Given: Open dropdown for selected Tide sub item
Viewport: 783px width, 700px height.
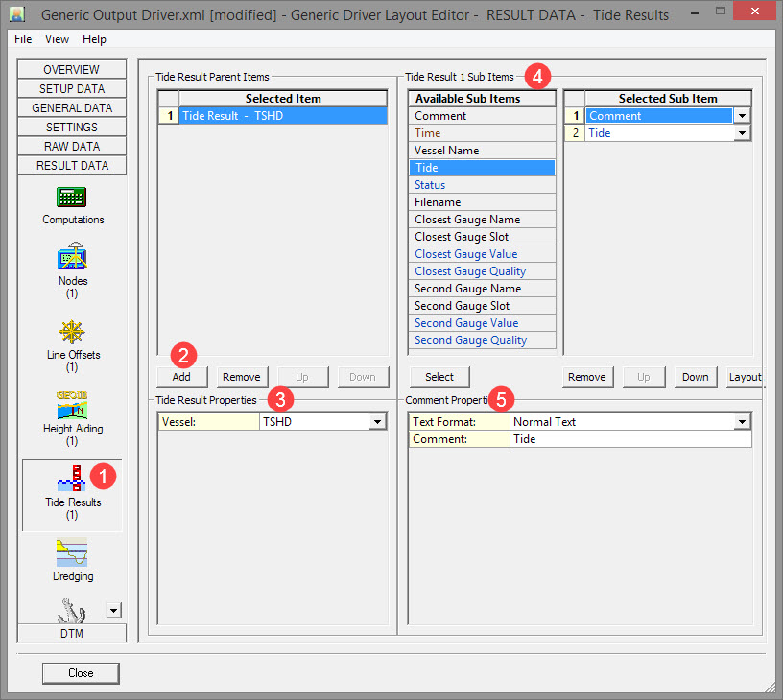Looking at the screenshot, I should tap(742, 134).
